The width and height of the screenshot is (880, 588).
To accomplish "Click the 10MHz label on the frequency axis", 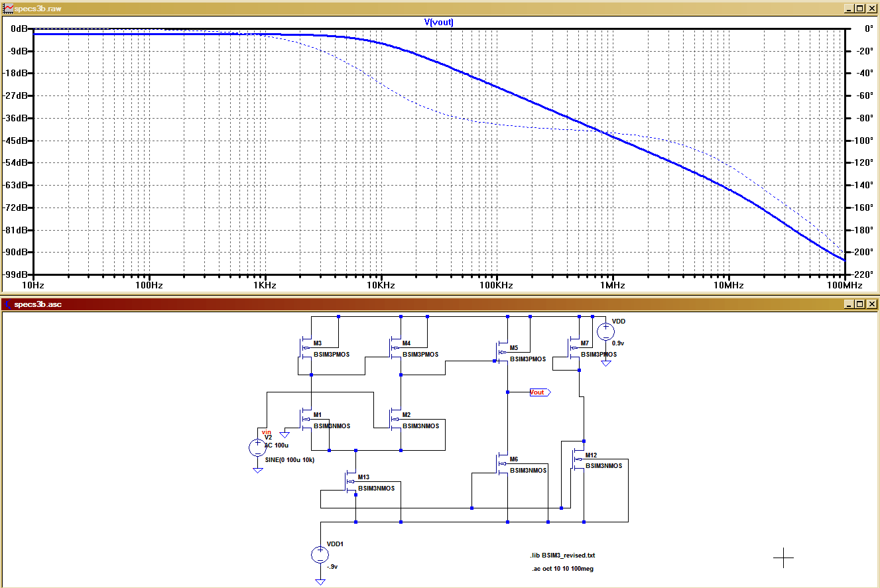I will coord(728,285).
